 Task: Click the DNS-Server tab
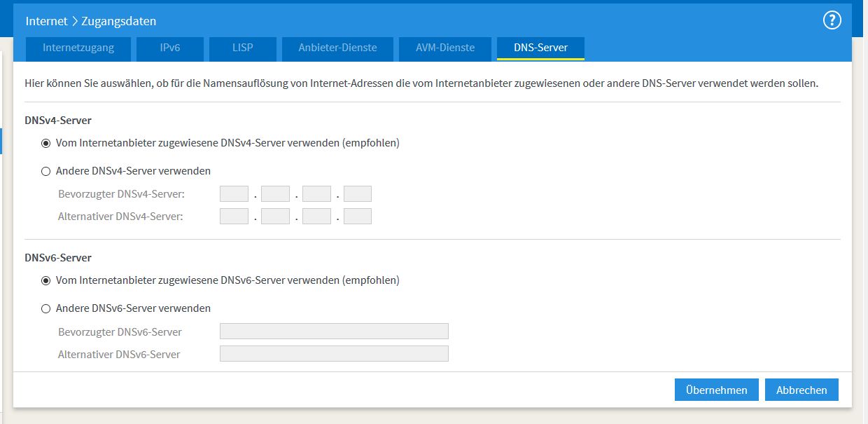point(540,48)
